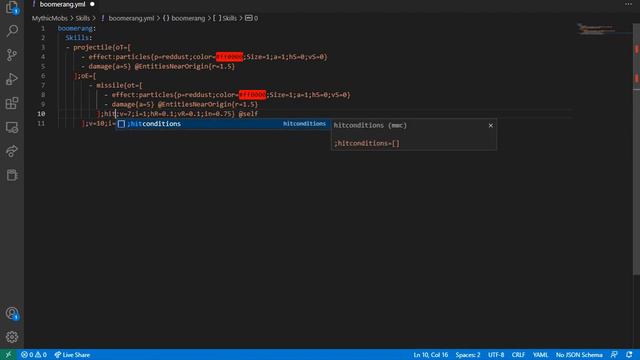Click 'projectile{oT=[' text on line 3
640x360 pixels.
[x=102, y=47]
